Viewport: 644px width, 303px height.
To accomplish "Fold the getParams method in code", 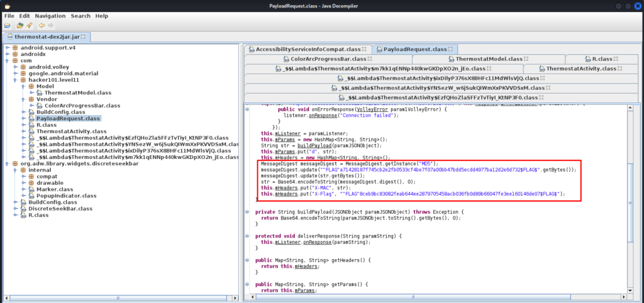I will [247, 284].
